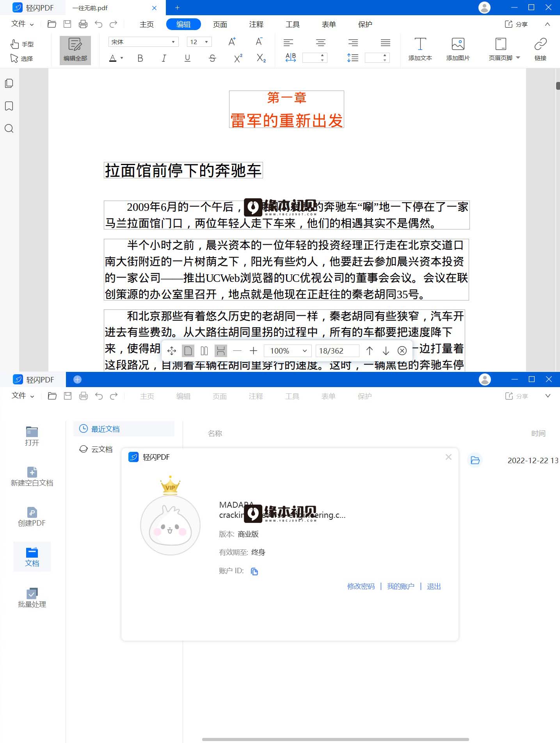
Task: Open the 100% zoom level dropdown
Action: click(288, 350)
